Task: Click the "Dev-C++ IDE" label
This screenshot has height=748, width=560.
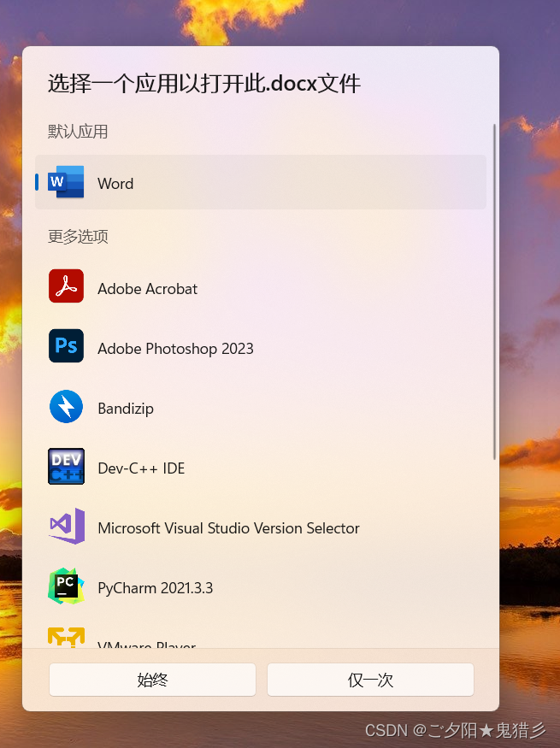Action: [x=141, y=468]
